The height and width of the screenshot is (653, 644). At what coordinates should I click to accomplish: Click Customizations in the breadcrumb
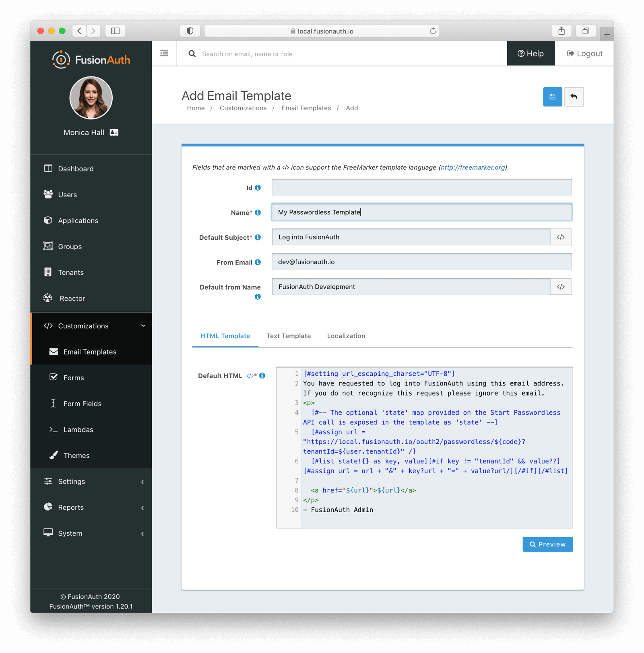click(243, 108)
